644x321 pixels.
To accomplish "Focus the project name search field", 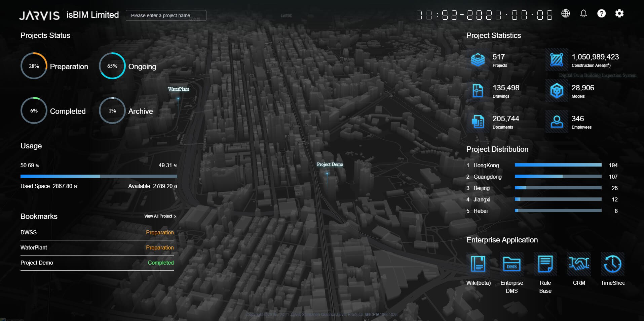I will coord(166,15).
